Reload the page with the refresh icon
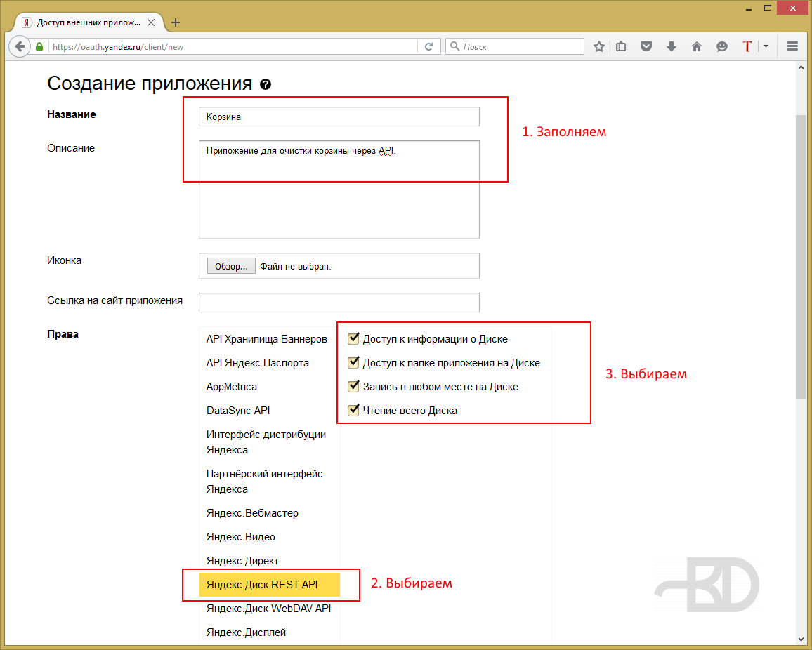The width and height of the screenshot is (812, 650). [428, 46]
